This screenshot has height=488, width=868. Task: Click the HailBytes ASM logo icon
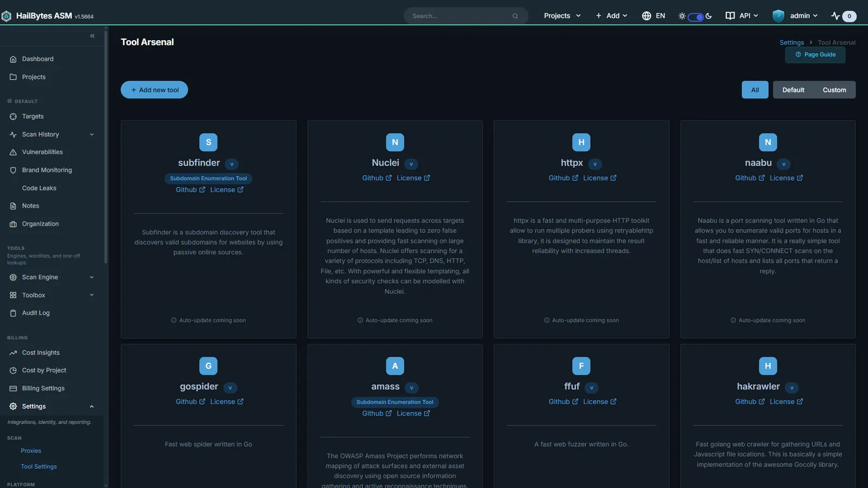click(6, 16)
